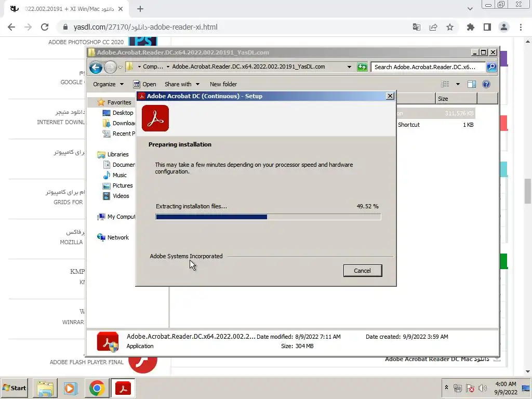Toggle Chrome side panel

point(487,27)
